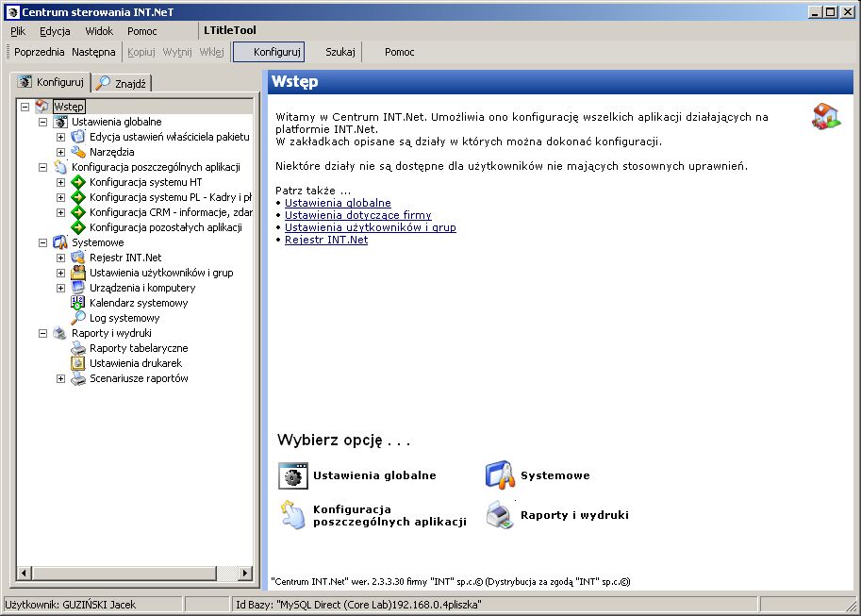Click the Scenariusze raportów printer icon
This screenshot has height=616, width=861.
click(78, 378)
